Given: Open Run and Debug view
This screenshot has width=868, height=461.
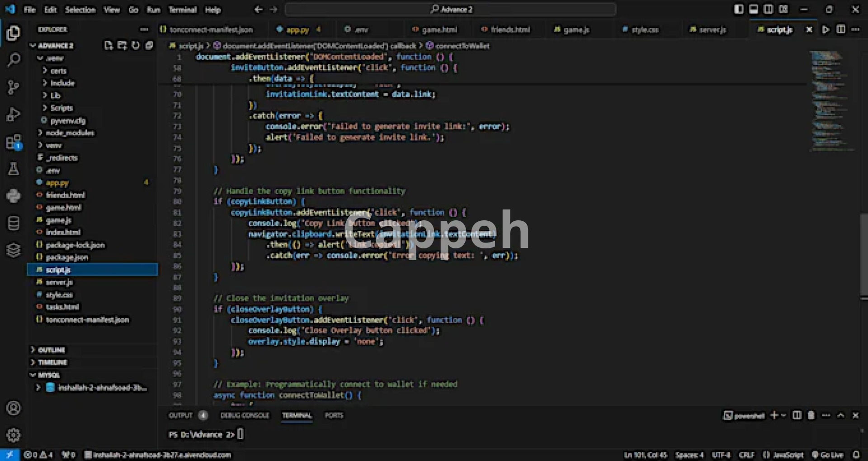Looking at the screenshot, I should click(x=14, y=115).
